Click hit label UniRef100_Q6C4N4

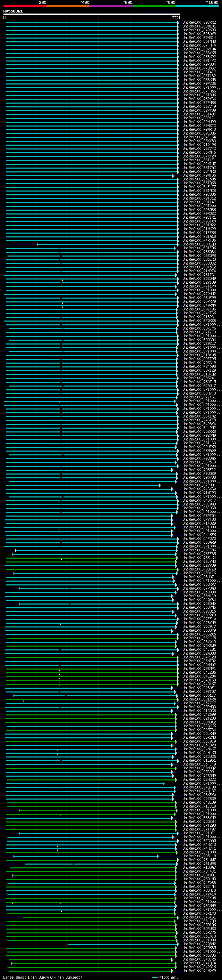pyautogui.click(x=199, y=886)
